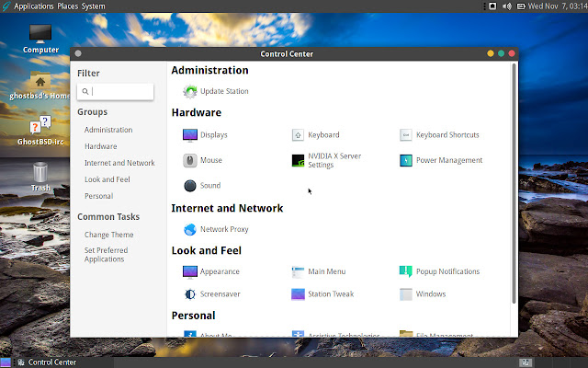Click the volume icon in top panel
588x368 pixels.
click(506, 6)
